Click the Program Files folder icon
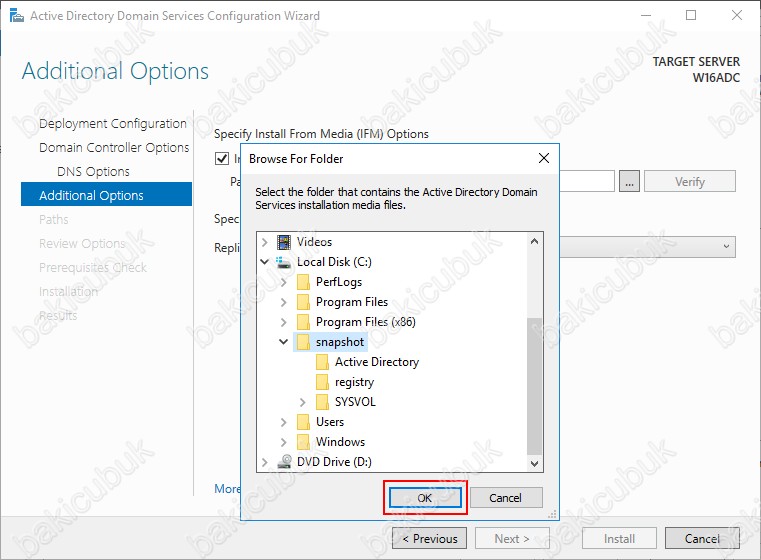The image size is (761, 560). coord(303,302)
